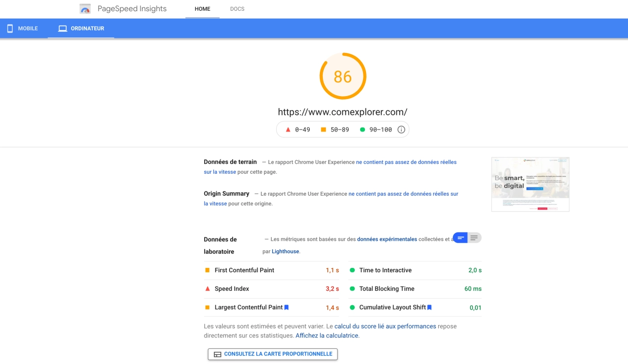
Task: Click the 0,01 Cumulative Layout Shift value
Action: 475,308
